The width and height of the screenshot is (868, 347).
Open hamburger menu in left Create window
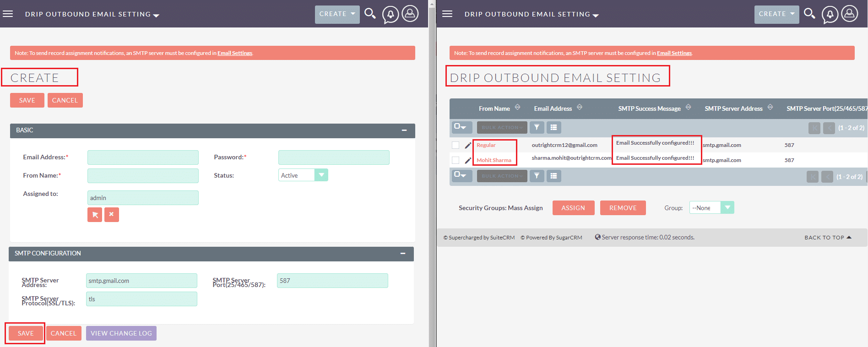[x=8, y=14]
